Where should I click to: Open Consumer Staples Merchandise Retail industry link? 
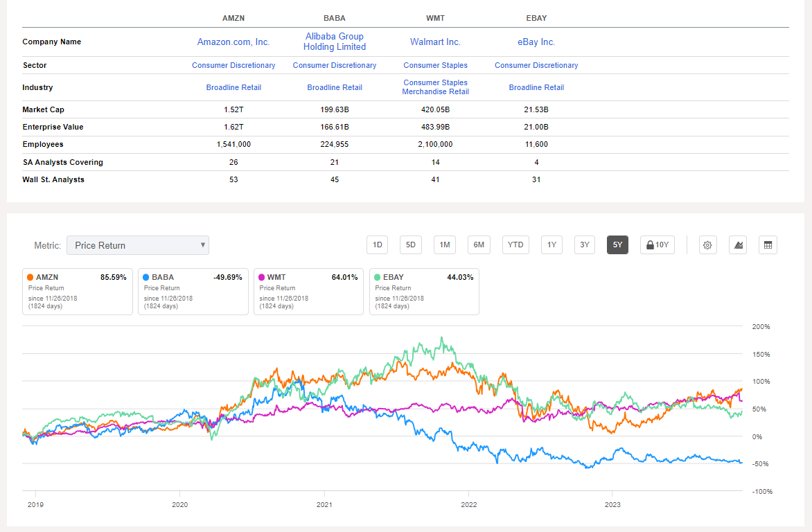[x=436, y=87]
